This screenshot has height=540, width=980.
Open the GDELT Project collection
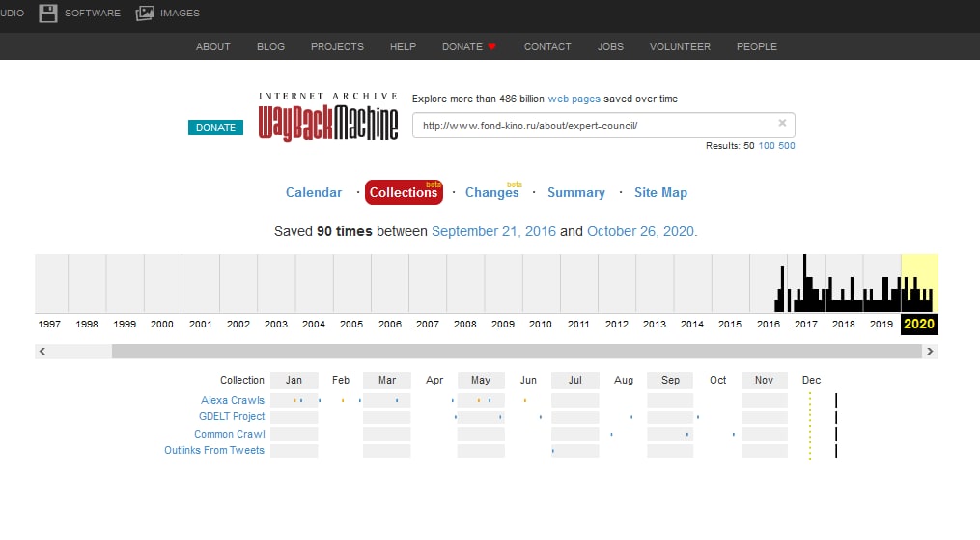(x=232, y=417)
